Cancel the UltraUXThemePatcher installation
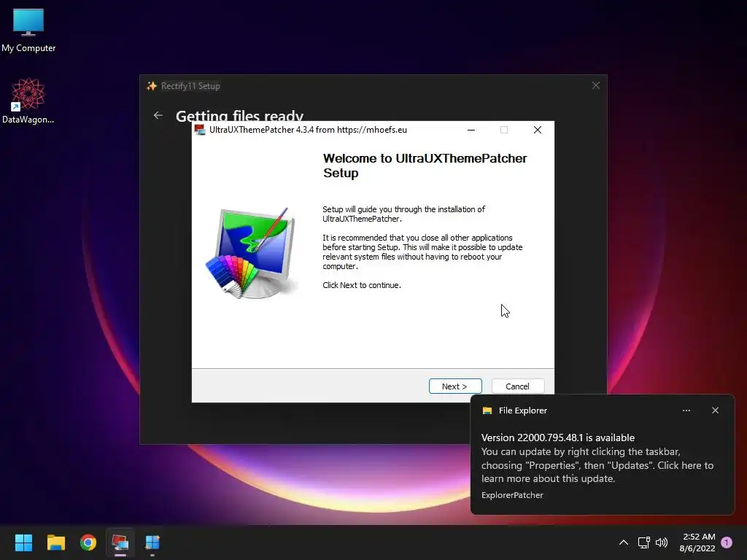Screen dimensions: 747x560 517,386
